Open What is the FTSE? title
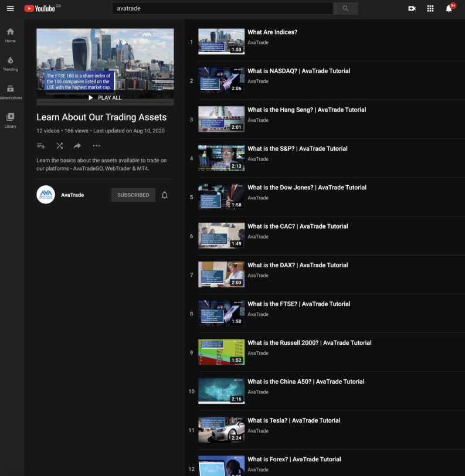465x476 pixels. (298, 304)
